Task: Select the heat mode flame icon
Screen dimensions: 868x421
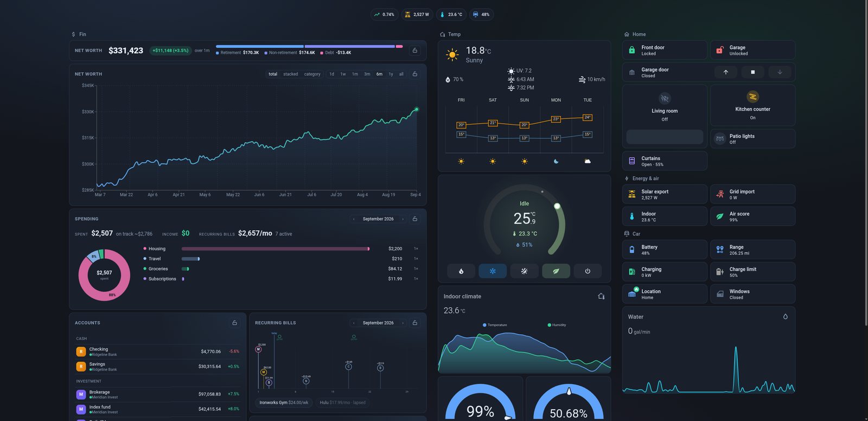Action: coord(461,271)
